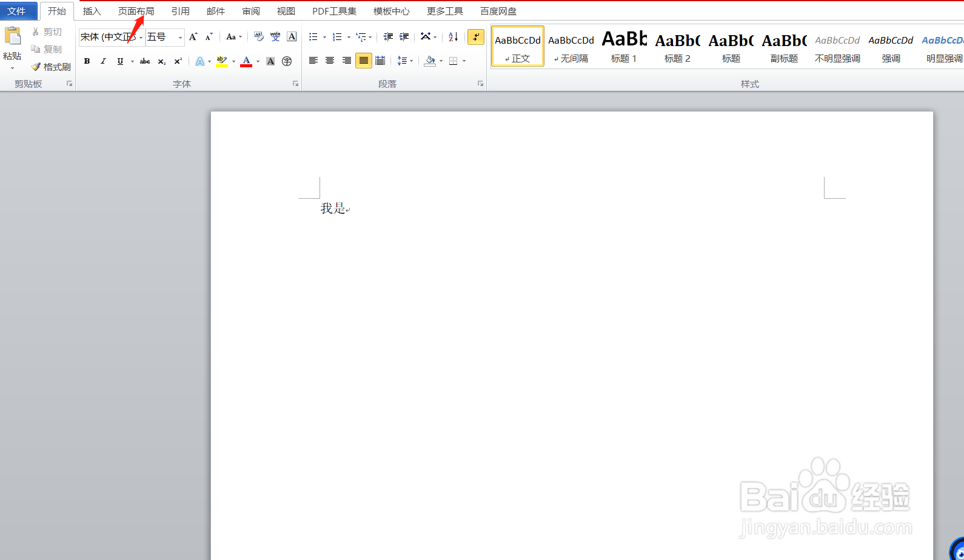Click the text effects glowing A icon
The height and width of the screenshot is (560, 964).
coord(199,61)
